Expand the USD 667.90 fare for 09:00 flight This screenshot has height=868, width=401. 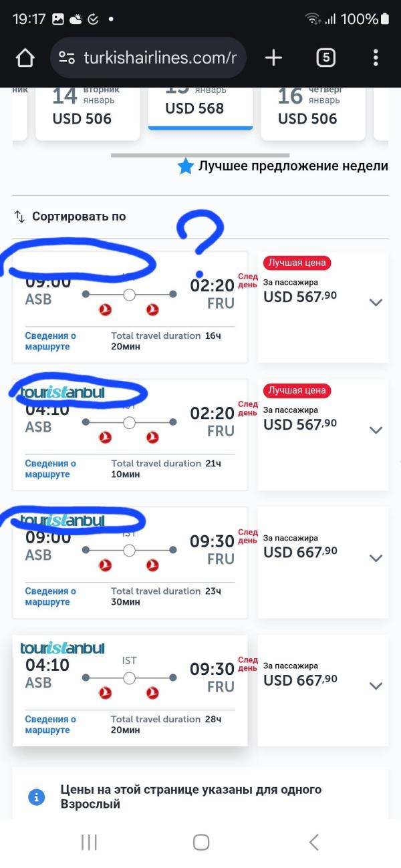coord(376,558)
